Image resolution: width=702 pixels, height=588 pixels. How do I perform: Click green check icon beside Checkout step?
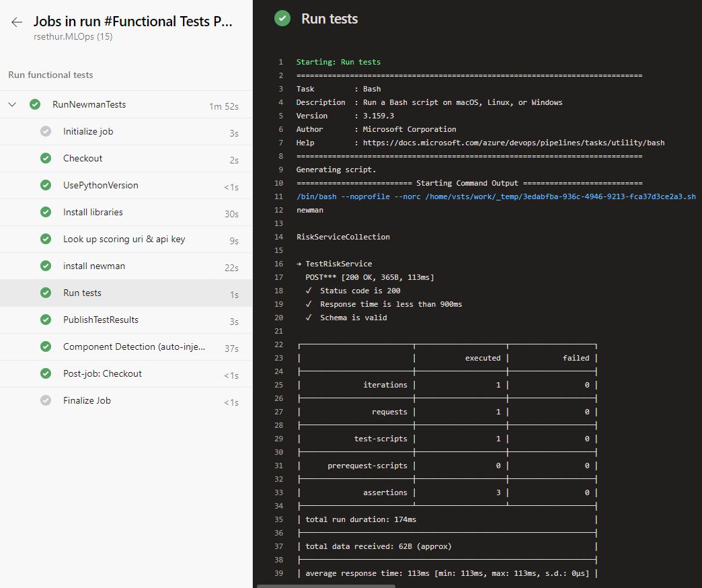coord(46,158)
